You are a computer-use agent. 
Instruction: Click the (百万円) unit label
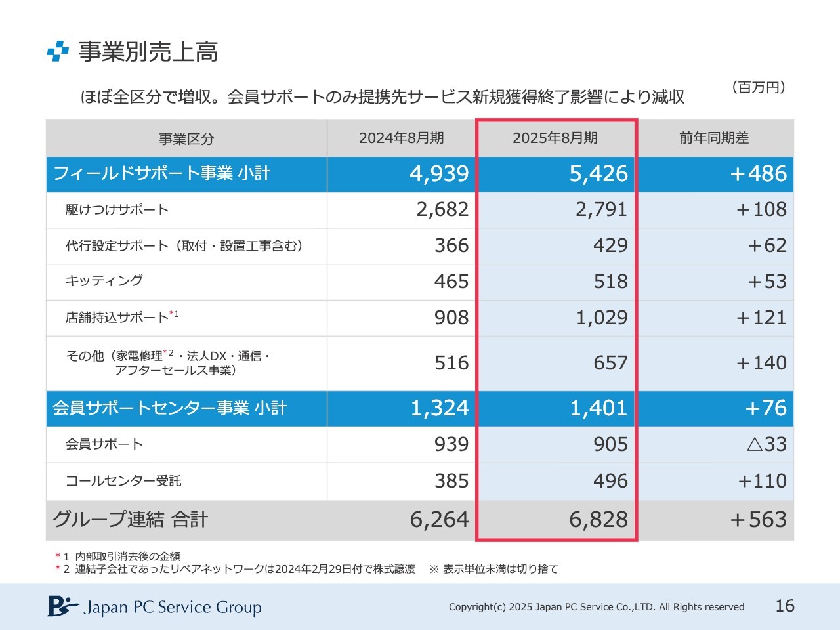[x=758, y=87]
